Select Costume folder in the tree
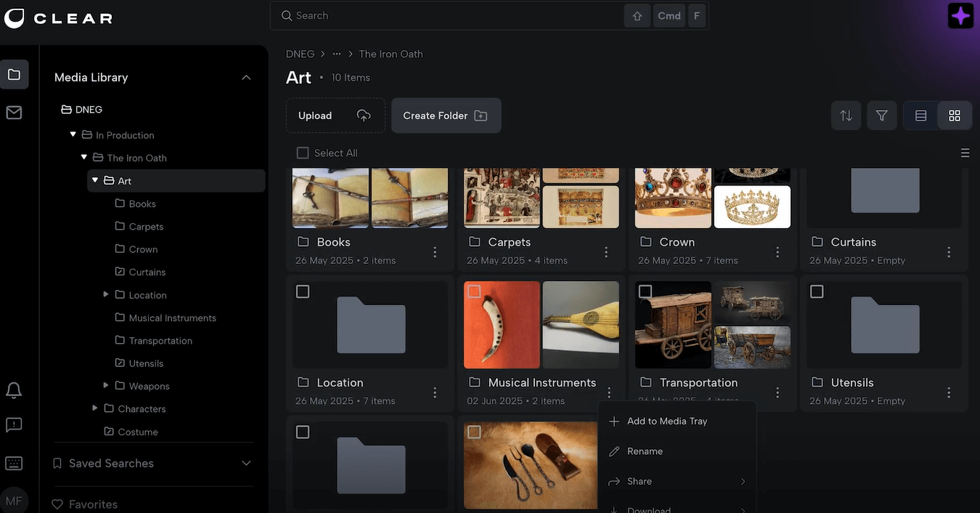The image size is (980, 513). (137, 432)
